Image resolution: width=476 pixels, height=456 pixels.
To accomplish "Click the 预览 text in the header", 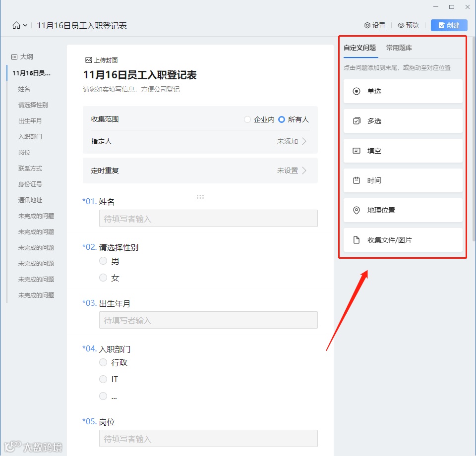I will [412, 25].
